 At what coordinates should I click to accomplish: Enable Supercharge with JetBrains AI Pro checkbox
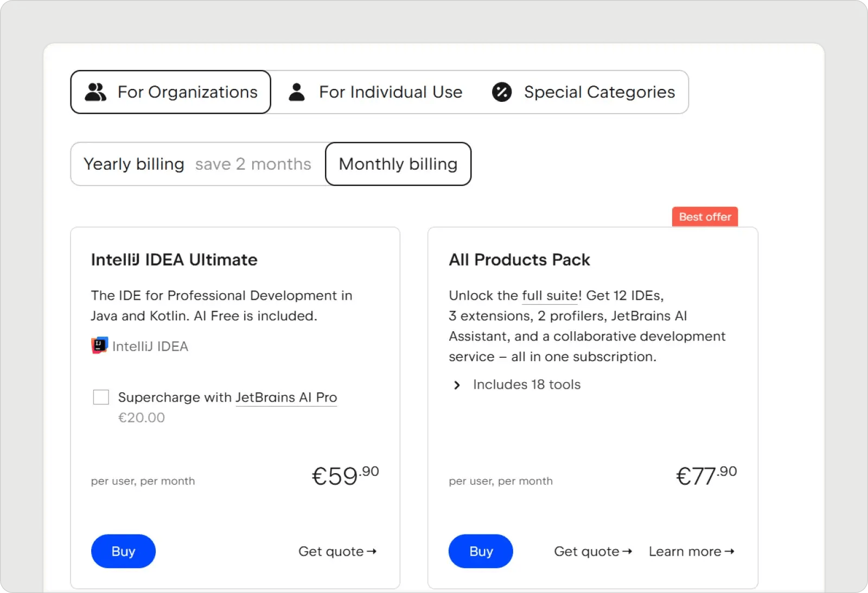[101, 397]
